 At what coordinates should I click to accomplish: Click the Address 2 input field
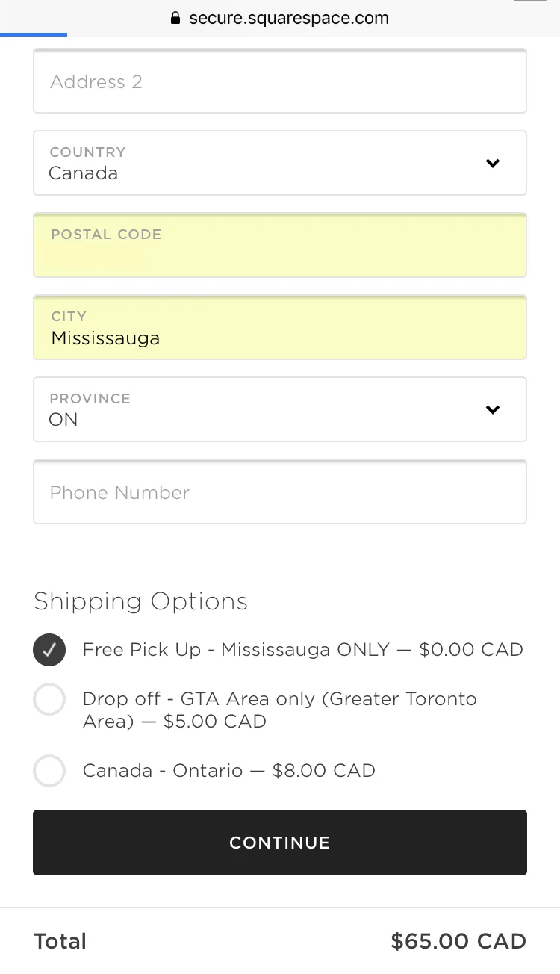[x=280, y=81]
